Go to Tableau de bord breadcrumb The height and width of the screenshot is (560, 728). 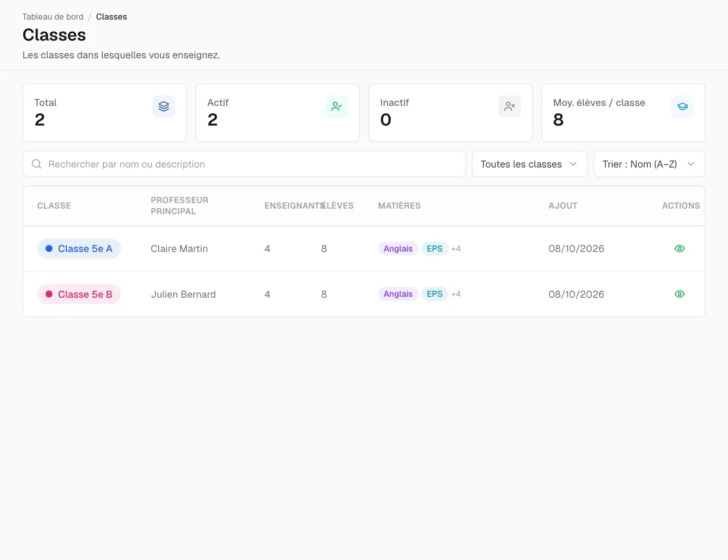tap(53, 17)
